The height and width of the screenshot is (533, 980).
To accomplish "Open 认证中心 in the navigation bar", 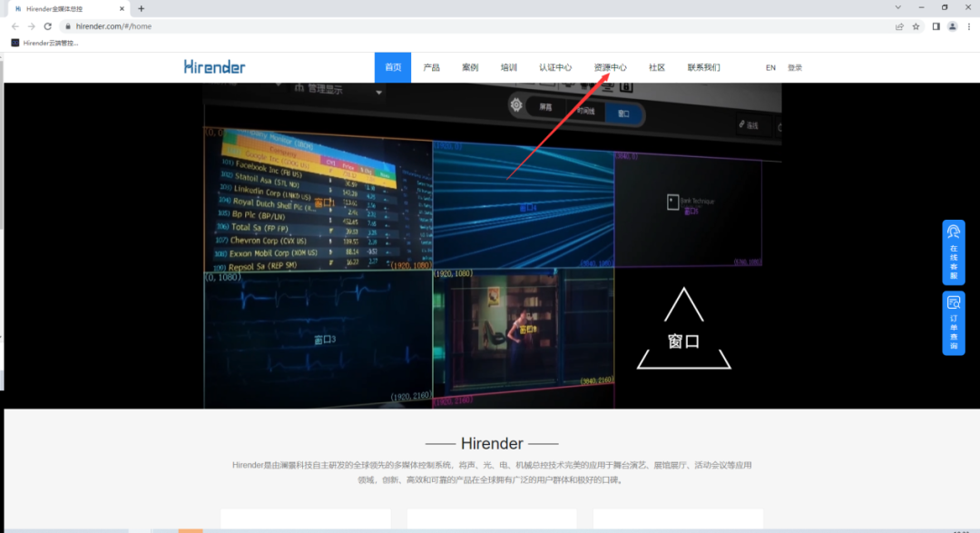I will (x=555, y=67).
